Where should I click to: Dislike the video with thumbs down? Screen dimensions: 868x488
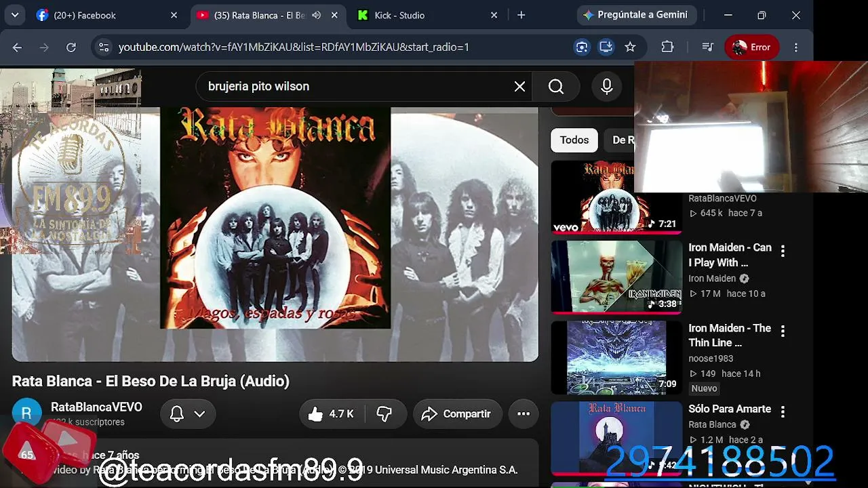coord(384,413)
